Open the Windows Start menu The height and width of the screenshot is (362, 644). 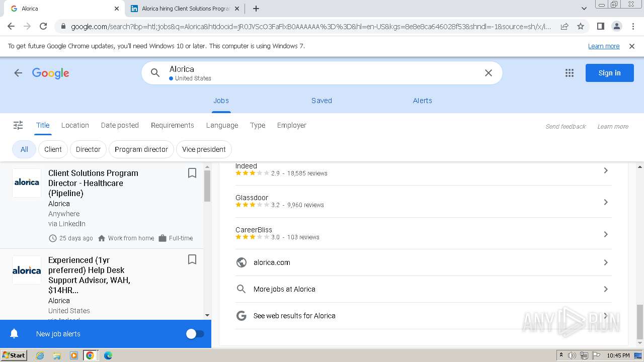pyautogui.click(x=14, y=355)
